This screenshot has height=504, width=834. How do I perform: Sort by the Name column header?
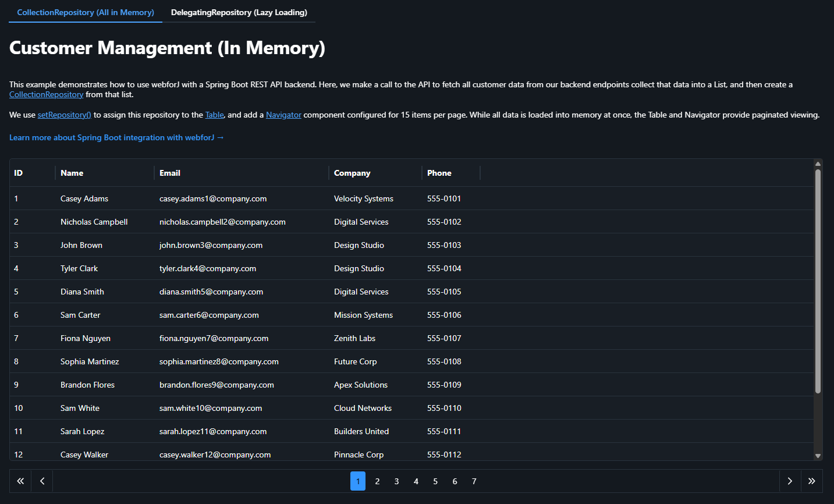point(72,173)
